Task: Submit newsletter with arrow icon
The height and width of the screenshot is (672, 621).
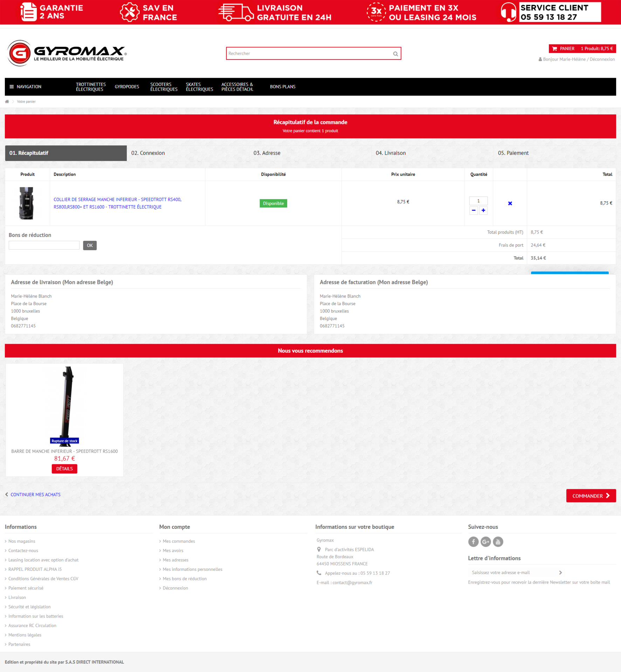Action: [560, 573]
